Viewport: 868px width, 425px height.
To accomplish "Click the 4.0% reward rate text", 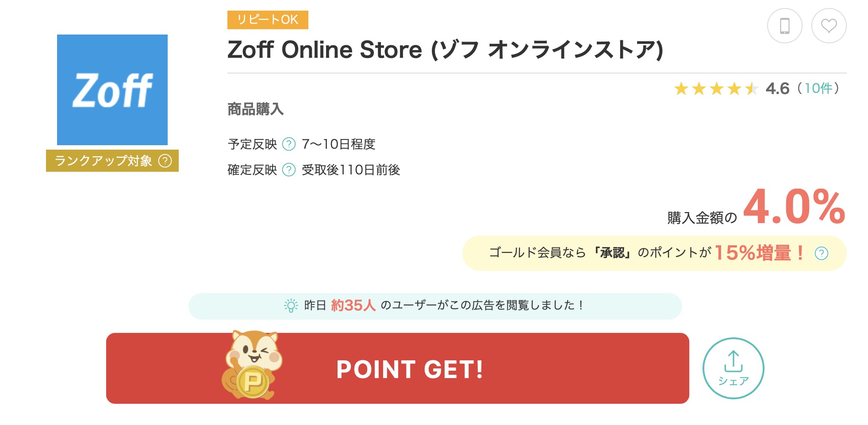I will pos(794,207).
